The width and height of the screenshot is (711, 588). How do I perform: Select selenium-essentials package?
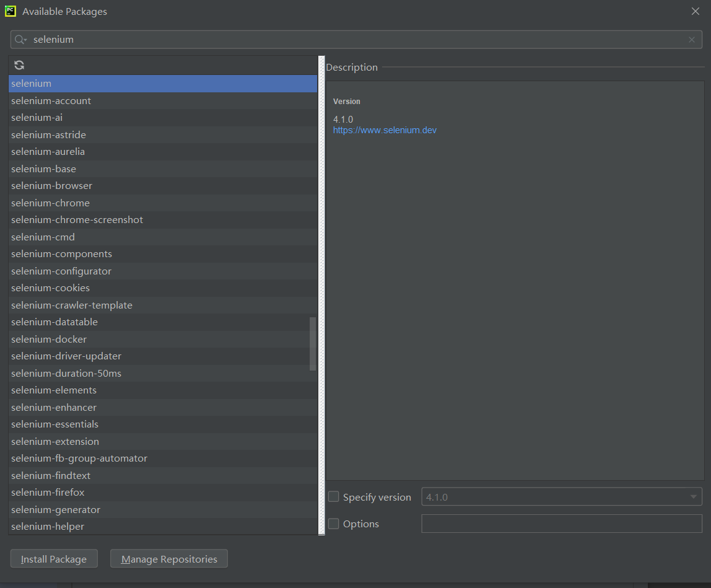click(x=163, y=424)
